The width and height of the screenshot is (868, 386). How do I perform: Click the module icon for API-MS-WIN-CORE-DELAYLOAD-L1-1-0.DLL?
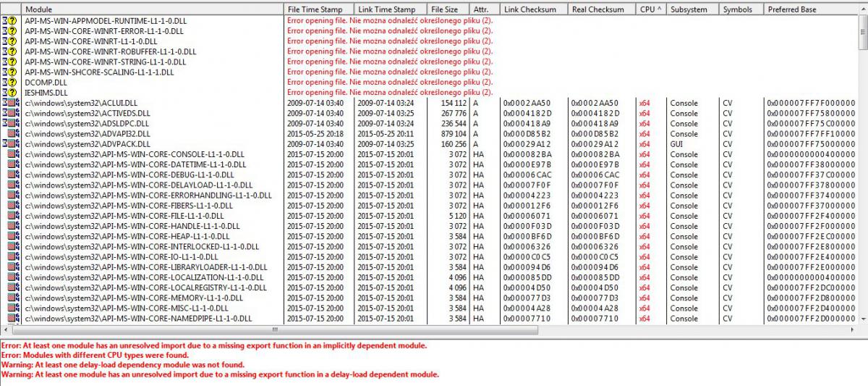tap(12, 185)
